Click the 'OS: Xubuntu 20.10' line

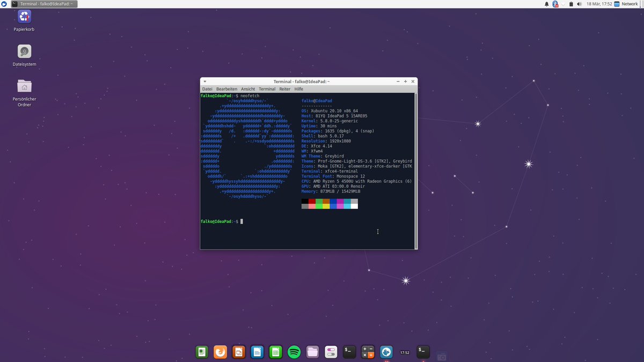330,111
